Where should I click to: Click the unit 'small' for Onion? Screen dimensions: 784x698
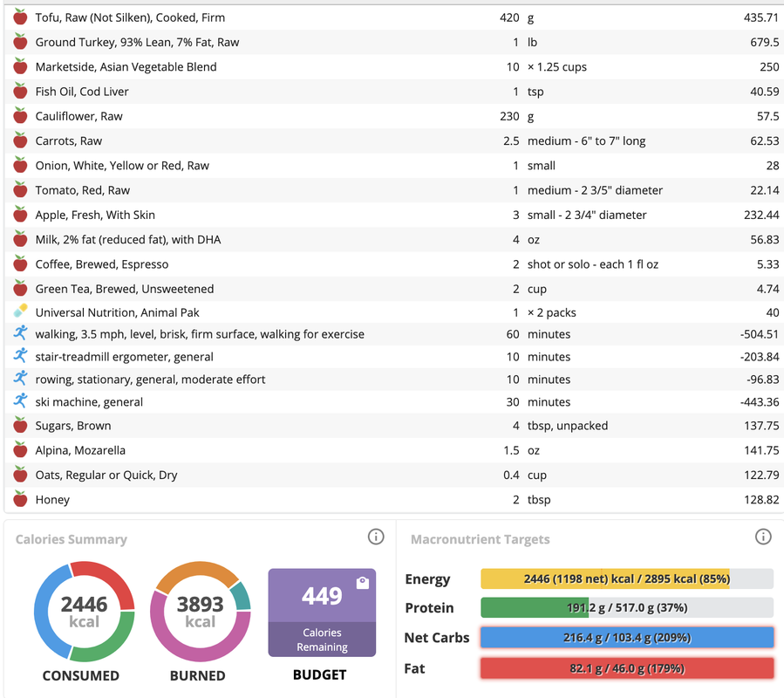542,166
